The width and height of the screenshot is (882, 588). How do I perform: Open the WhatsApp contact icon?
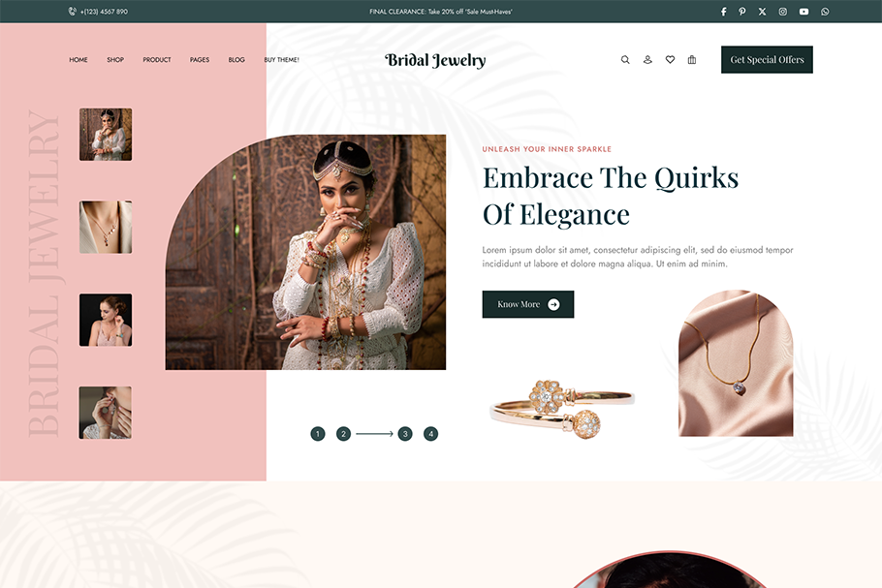click(825, 12)
